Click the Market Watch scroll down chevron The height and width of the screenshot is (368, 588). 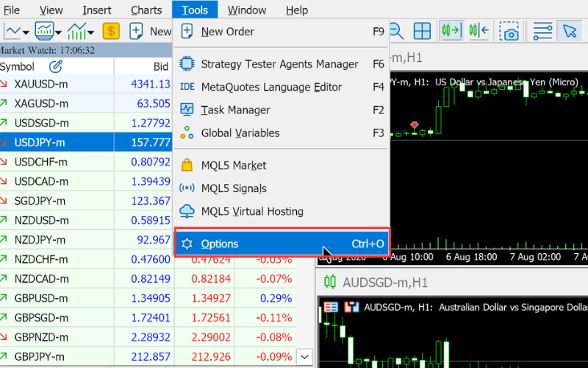click(x=305, y=357)
